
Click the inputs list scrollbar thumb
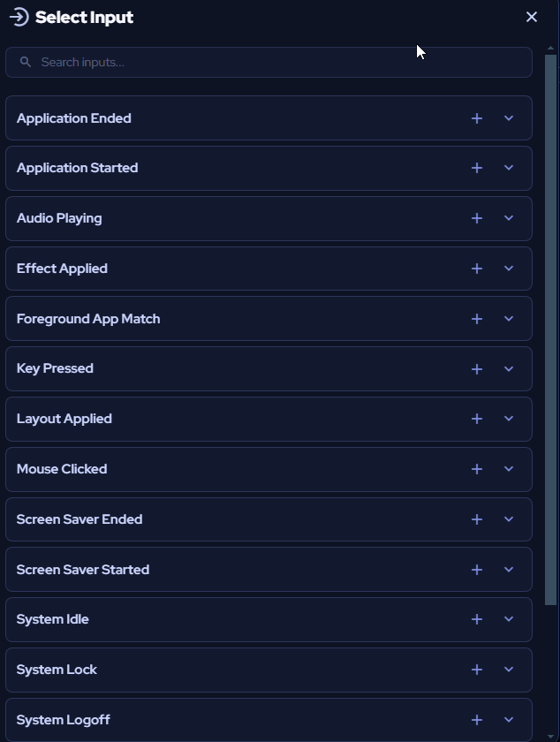[x=550, y=329]
